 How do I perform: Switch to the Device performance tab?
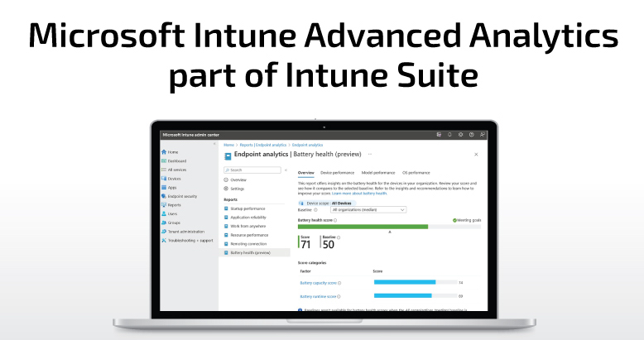tap(337, 173)
